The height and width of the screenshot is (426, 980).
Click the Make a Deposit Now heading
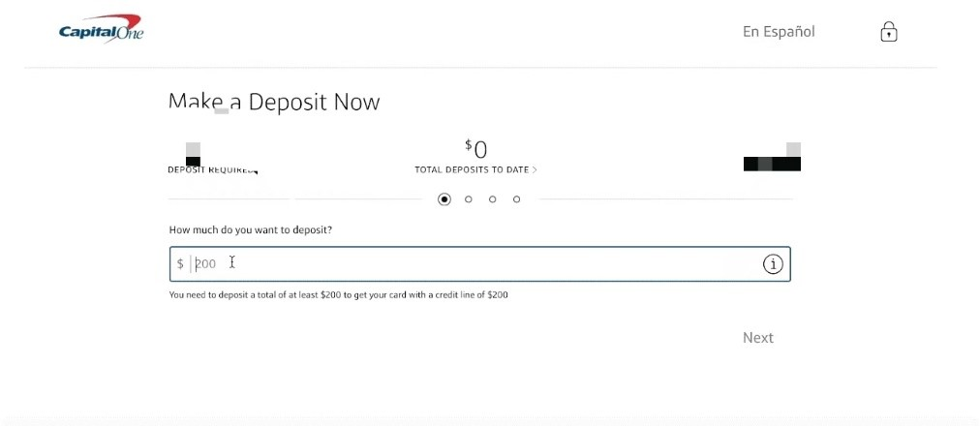274,103
